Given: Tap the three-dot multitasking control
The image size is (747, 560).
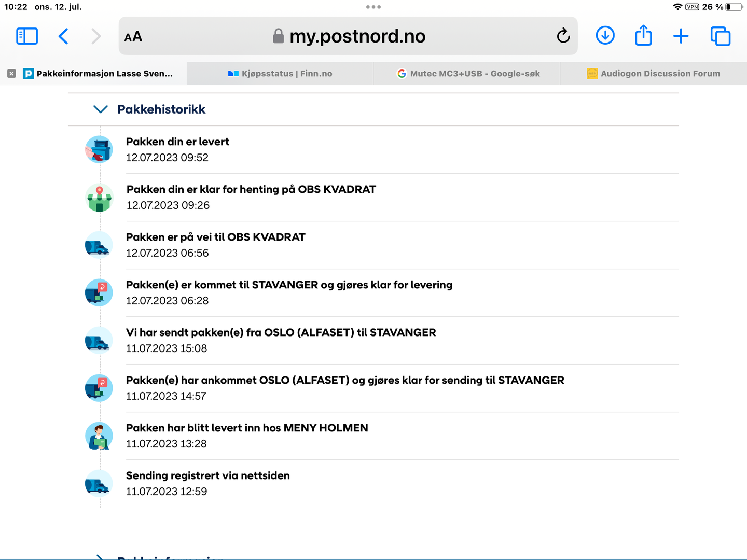Looking at the screenshot, I should click(374, 7).
